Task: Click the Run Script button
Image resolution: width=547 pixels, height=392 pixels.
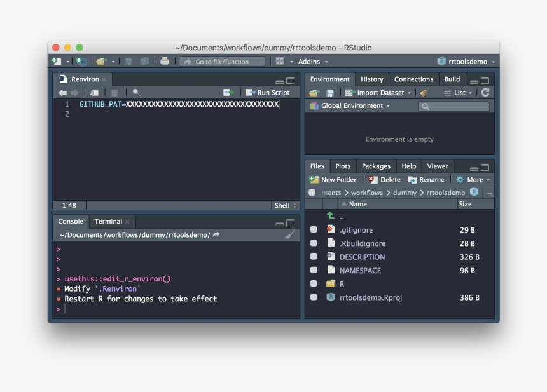Action: 268,93
